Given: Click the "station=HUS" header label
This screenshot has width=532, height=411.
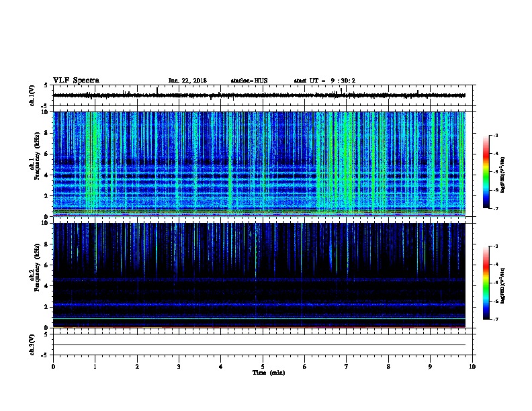Looking at the screenshot, I should (249, 81).
